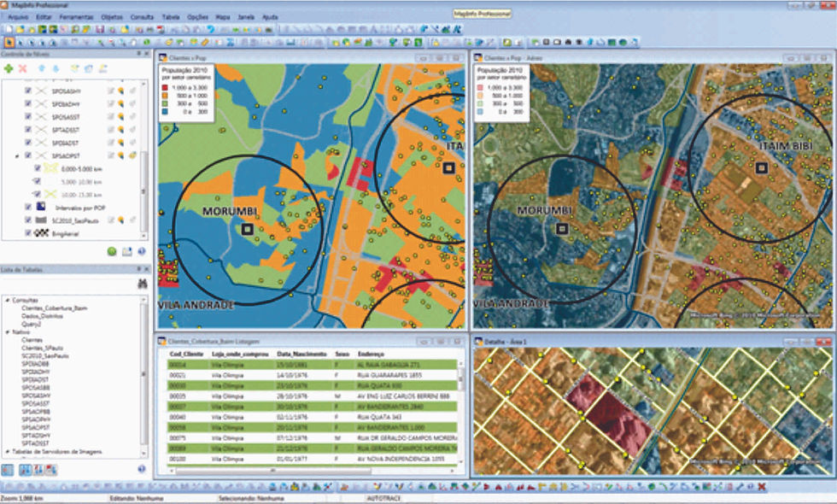Uncheck the SC2010_SaoPaulo layer visibility checkbox

[27, 220]
